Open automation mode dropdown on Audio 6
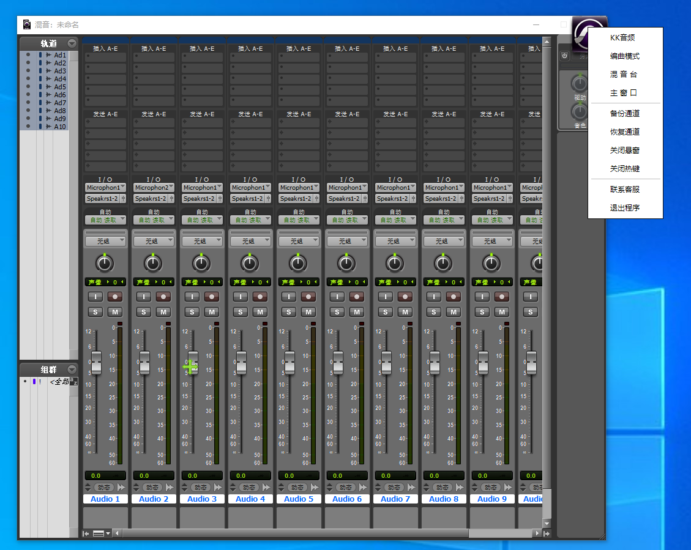Image resolution: width=691 pixels, height=550 pixels. point(347,219)
